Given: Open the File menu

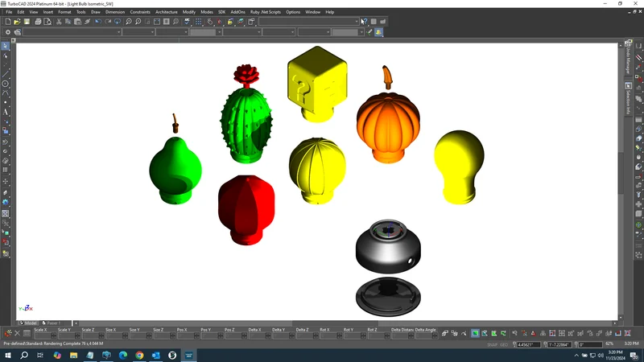Looking at the screenshot, I should (x=9, y=12).
